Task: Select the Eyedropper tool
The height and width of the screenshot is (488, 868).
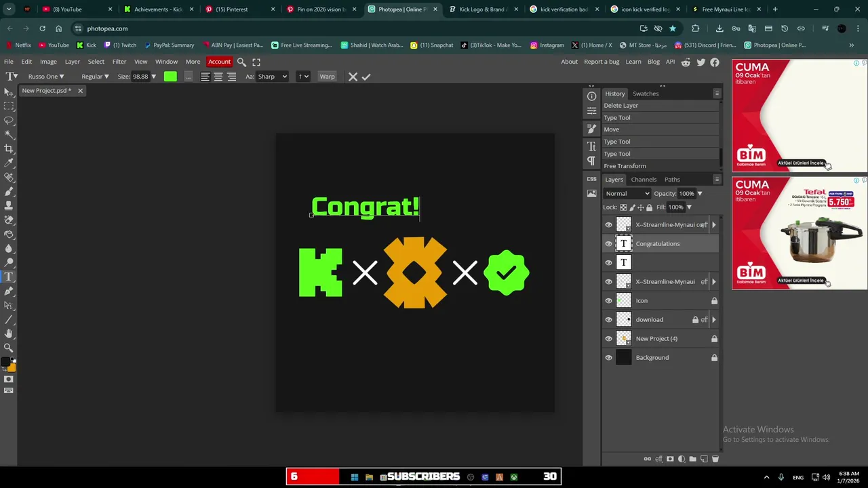Action: (x=9, y=163)
